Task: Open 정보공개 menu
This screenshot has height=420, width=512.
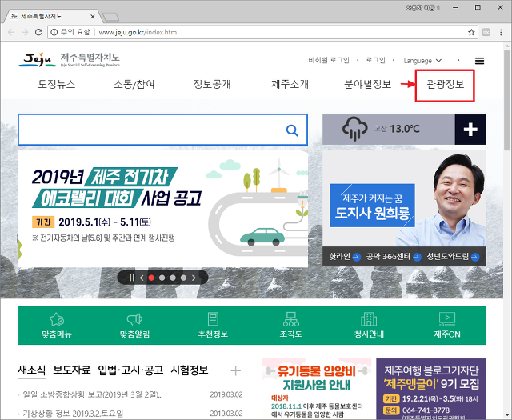Action: point(212,84)
